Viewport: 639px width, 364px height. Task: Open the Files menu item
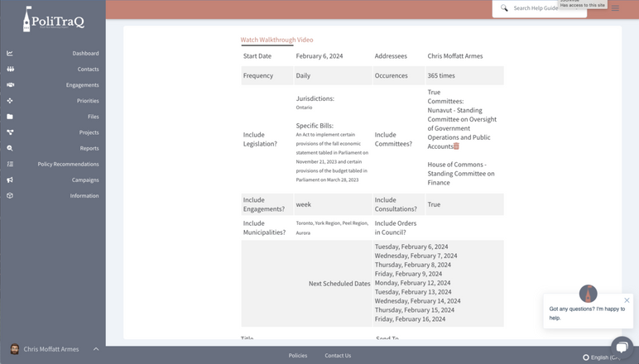click(x=93, y=117)
